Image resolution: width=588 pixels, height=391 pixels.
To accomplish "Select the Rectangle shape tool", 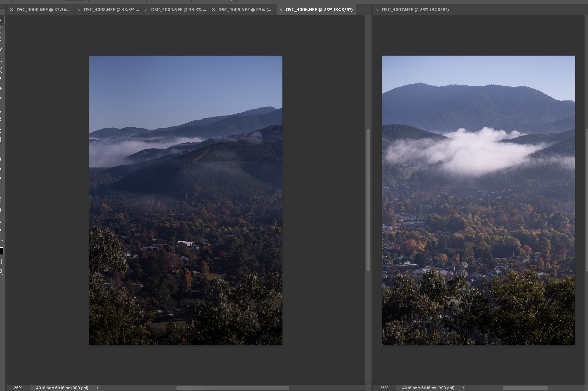I will [x=1, y=200].
